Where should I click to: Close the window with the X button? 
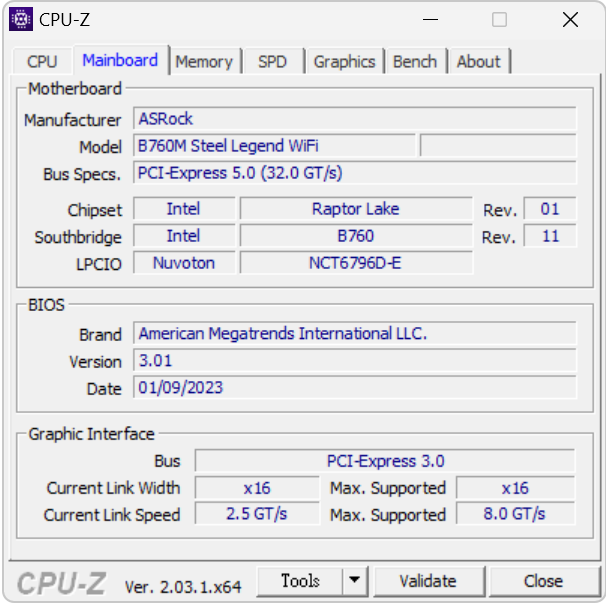pyautogui.click(x=570, y=19)
